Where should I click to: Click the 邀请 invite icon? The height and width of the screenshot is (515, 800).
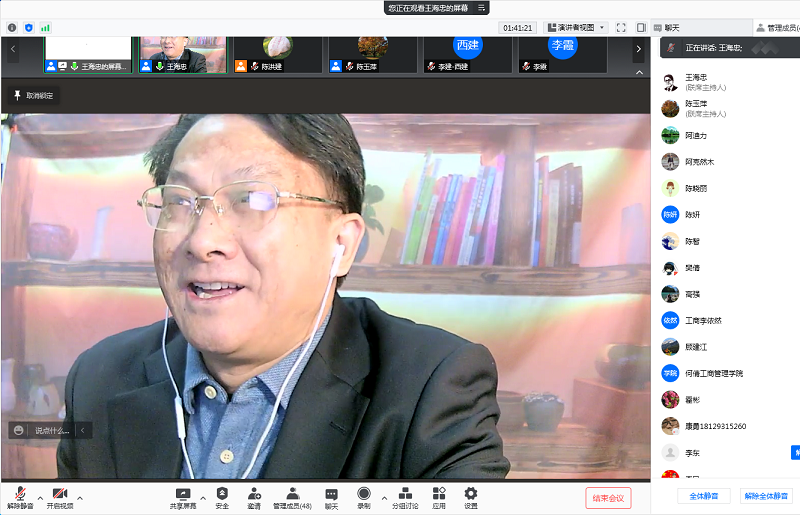click(x=254, y=494)
